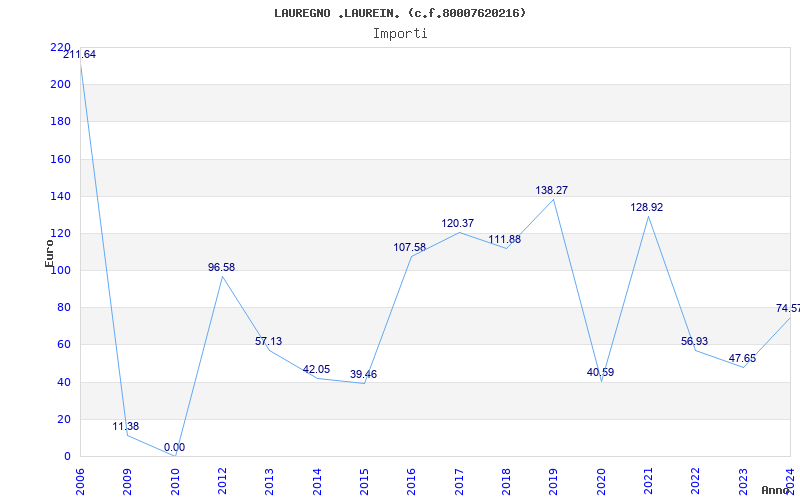Click the 40 y-axis tick label

point(63,382)
